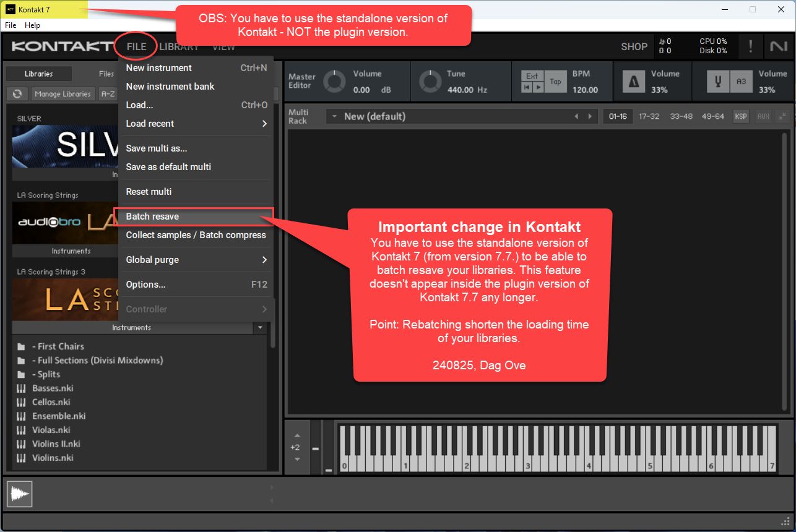The image size is (796, 532).
Task: Increase keyboard transpose above +2 with the up arrow
Action: pyautogui.click(x=297, y=435)
